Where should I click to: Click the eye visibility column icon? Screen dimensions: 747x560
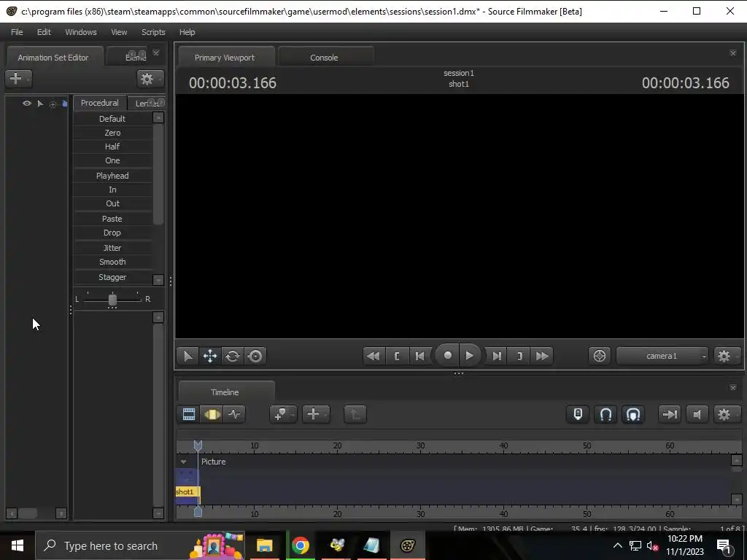point(27,104)
